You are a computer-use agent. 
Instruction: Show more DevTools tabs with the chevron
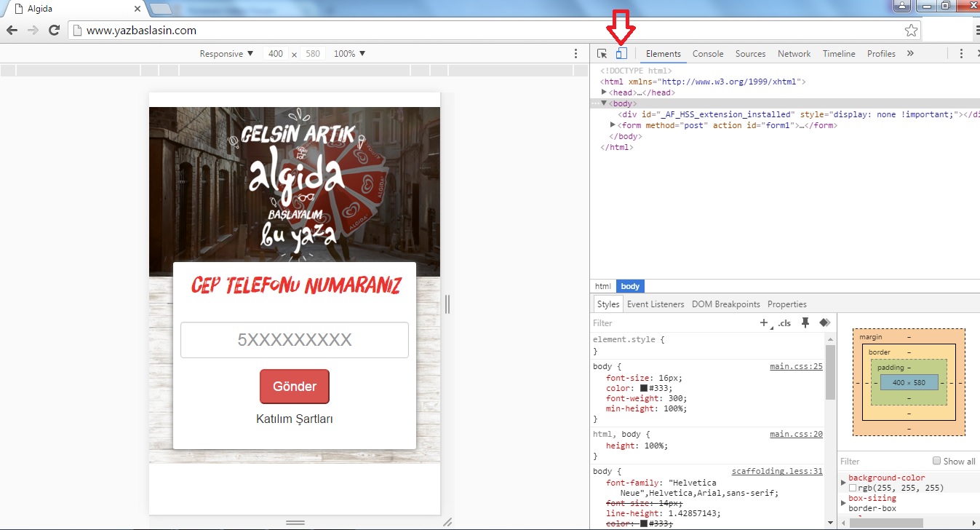910,54
